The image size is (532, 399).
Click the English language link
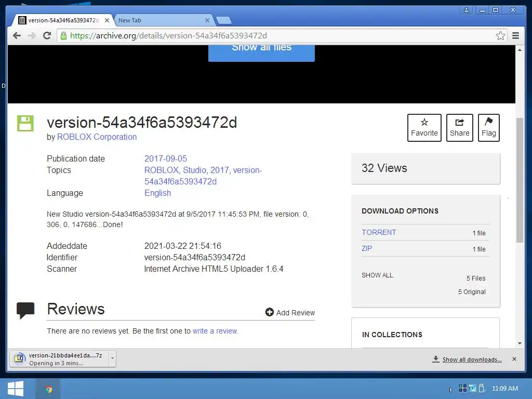tap(158, 193)
